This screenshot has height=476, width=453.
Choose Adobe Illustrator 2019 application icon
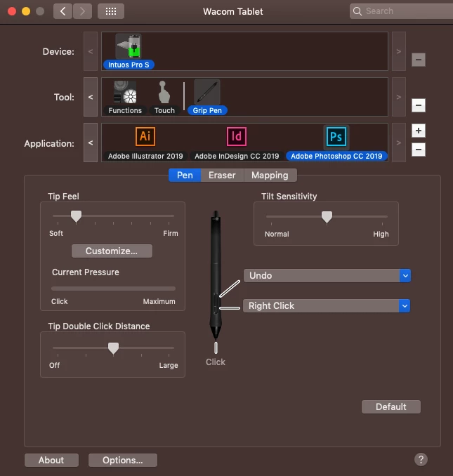(145, 137)
